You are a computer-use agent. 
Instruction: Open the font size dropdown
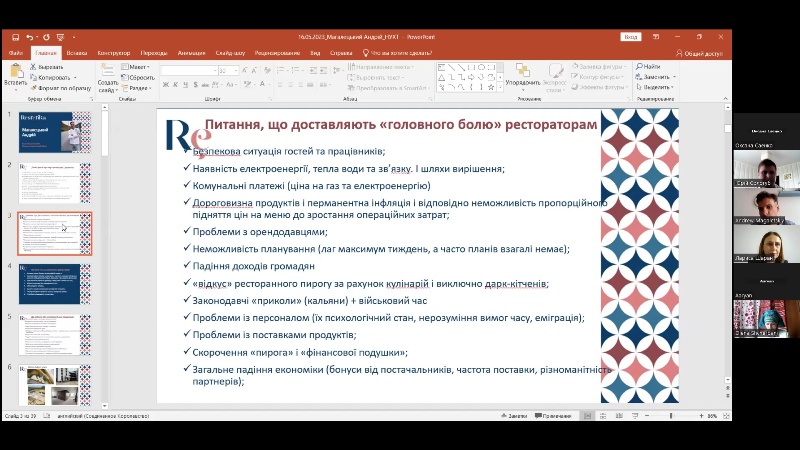(x=236, y=70)
